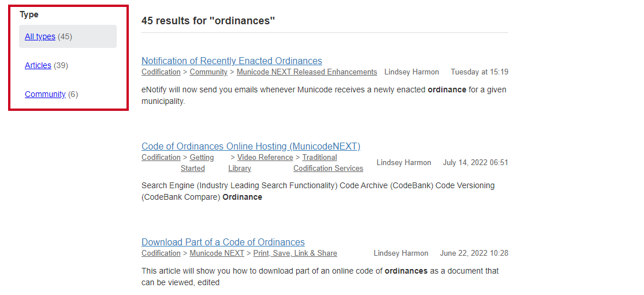
Task: Click Lindsey Harmon author beside July 14, 2022
Action: [x=404, y=162]
